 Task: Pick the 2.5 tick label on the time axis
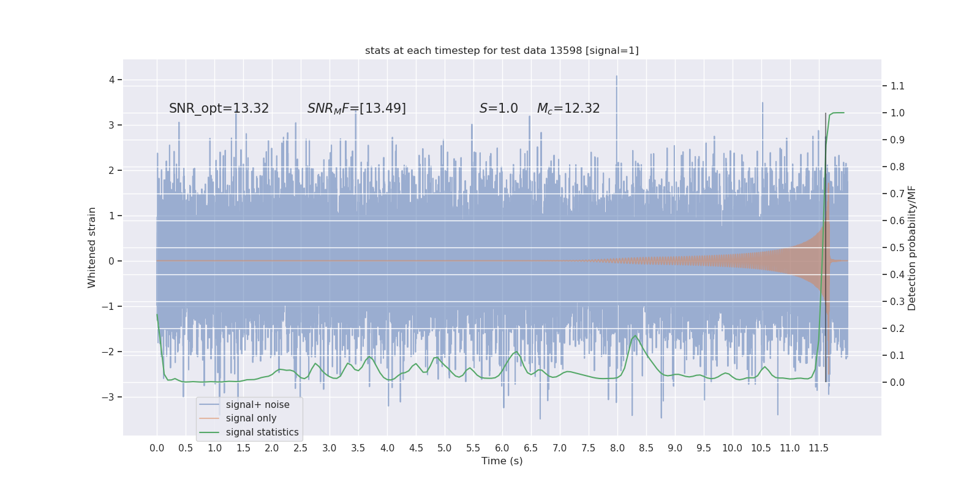[301, 448]
